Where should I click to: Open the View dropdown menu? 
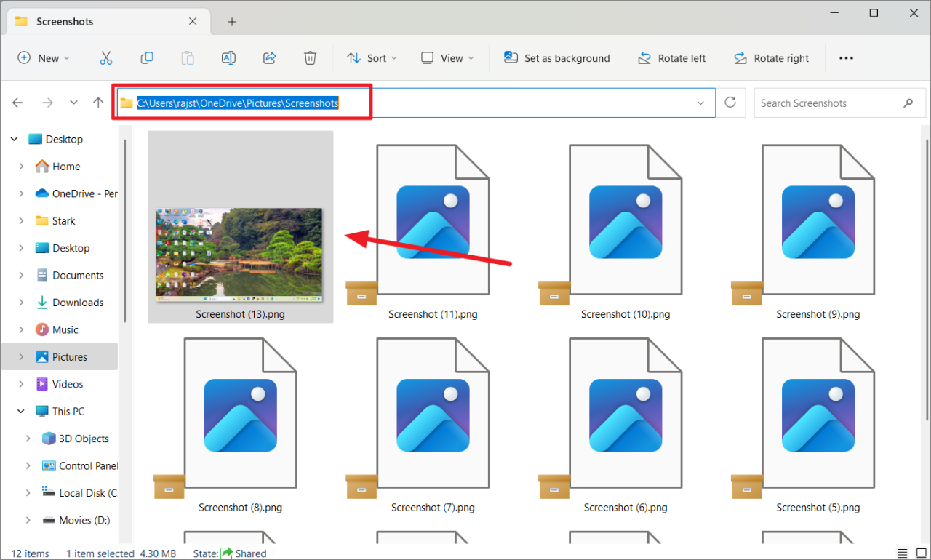[x=447, y=58]
